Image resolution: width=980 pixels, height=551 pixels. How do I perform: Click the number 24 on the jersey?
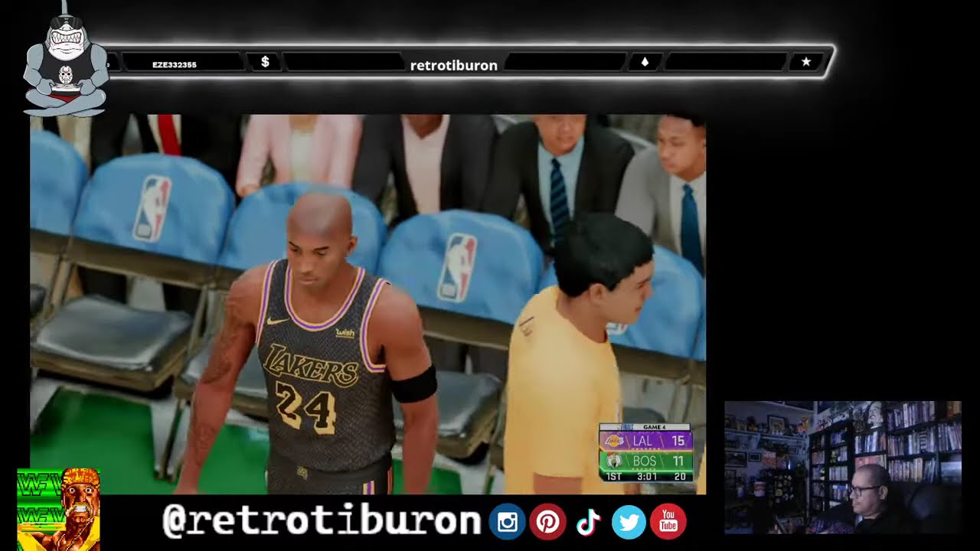click(306, 406)
